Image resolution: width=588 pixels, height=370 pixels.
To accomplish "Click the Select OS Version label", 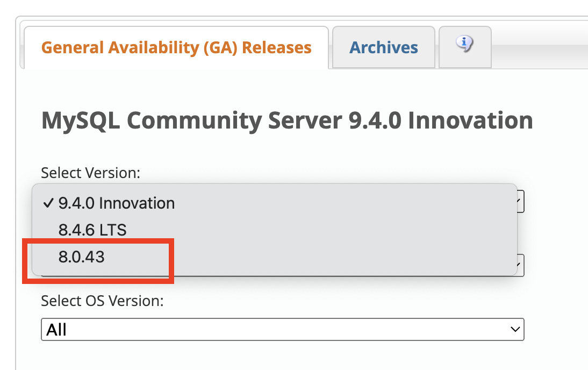I will point(102,301).
